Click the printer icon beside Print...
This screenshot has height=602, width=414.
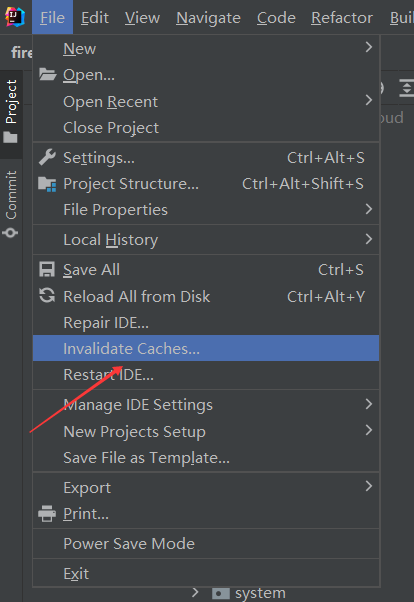coord(47,514)
